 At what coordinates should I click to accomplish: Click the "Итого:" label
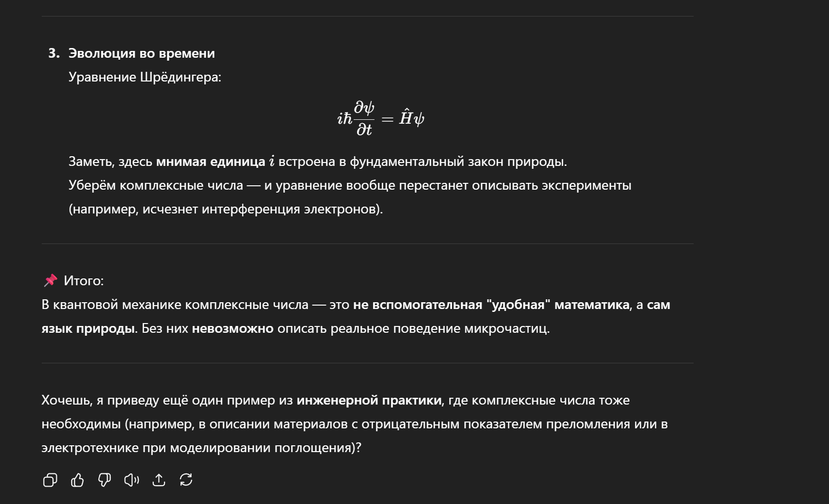(x=83, y=281)
